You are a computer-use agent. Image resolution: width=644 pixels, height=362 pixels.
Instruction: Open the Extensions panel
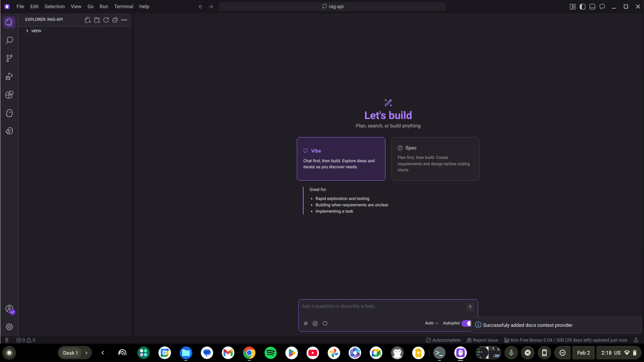[9, 95]
